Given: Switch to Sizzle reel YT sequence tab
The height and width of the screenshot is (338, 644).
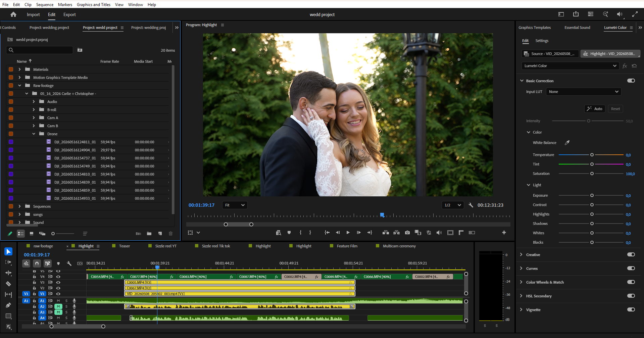Looking at the screenshot, I should (x=166, y=246).
